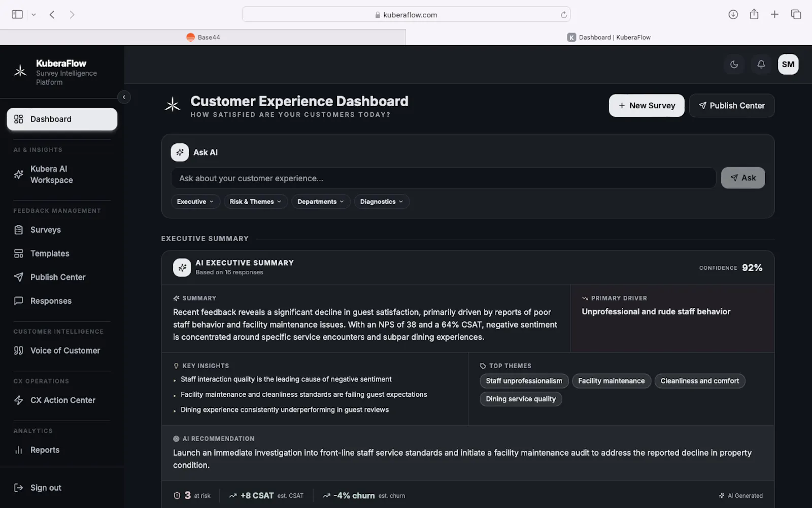Click 'Based on 16 responses' text
This screenshot has height=508, width=812.
click(x=229, y=272)
